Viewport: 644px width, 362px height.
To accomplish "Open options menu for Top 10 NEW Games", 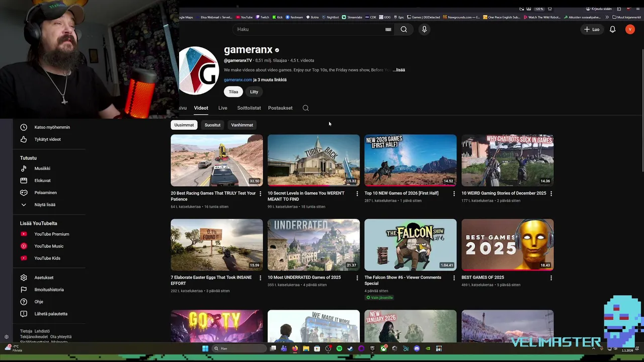I will [454, 194].
